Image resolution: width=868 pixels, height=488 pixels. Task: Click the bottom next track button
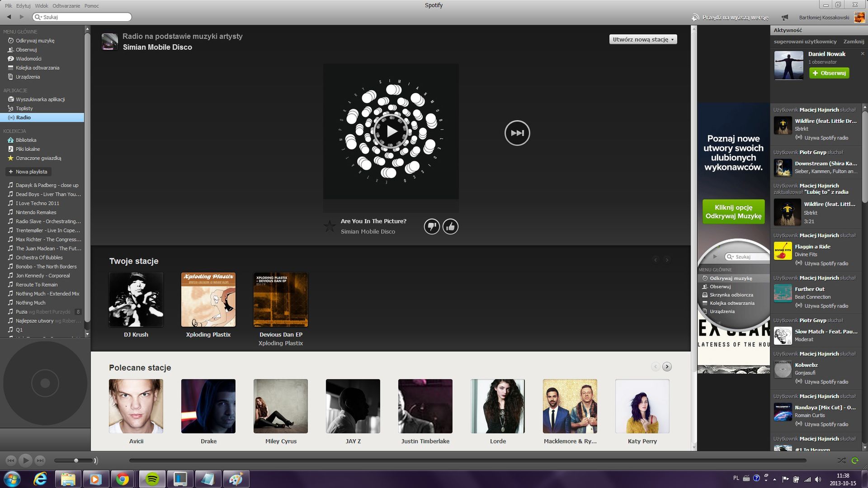click(x=40, y=460)
